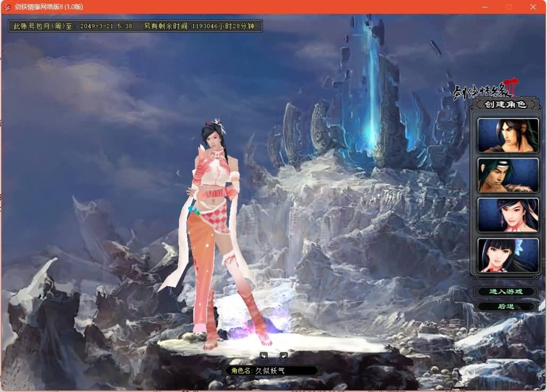This screenshot has height=392, width=547.
Task: Click the 进入游戏 button
Action: point(505,292)
